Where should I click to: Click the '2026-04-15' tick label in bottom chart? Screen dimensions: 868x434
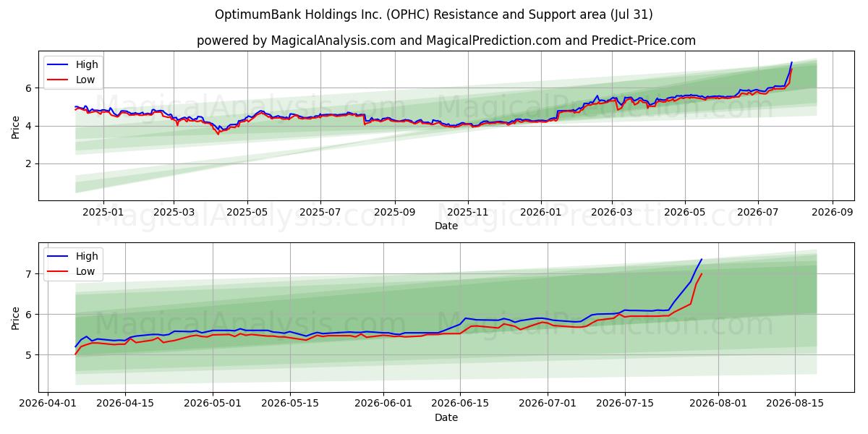(125, 404)
